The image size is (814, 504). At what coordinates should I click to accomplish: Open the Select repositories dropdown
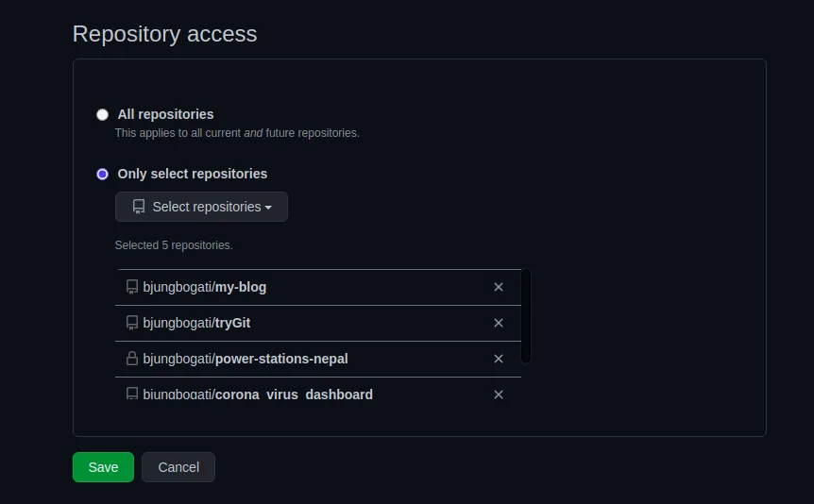(x=201, y=207)
